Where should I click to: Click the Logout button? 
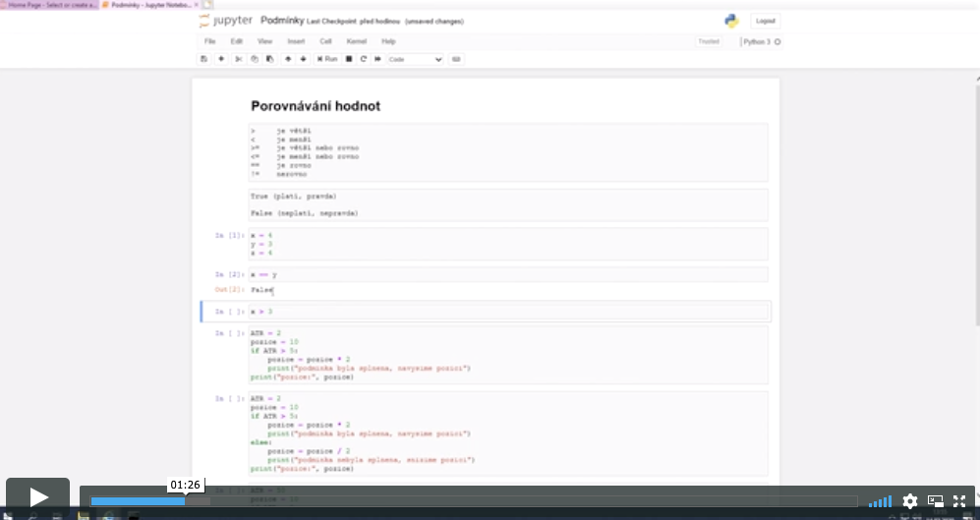[x=765, y=21]
